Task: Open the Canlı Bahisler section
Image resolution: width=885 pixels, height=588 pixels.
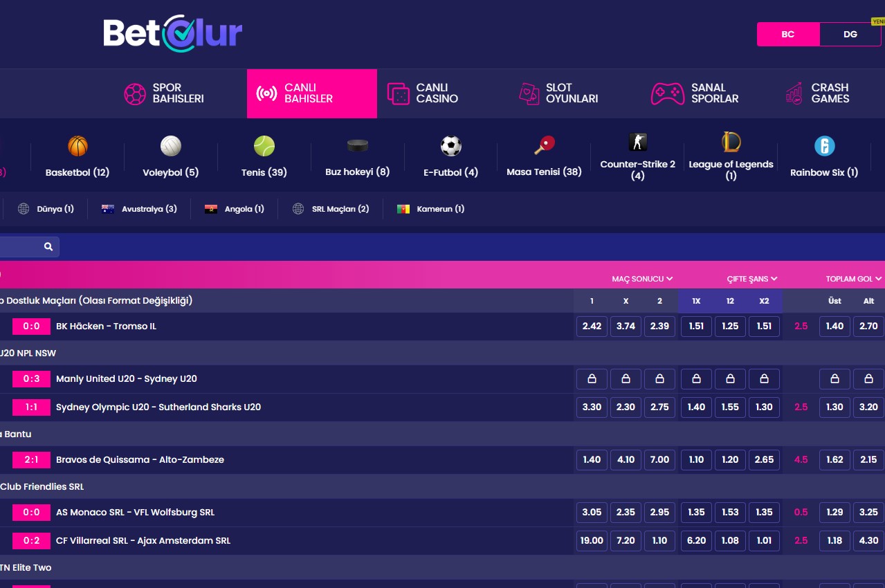Action: coord(312,93)
